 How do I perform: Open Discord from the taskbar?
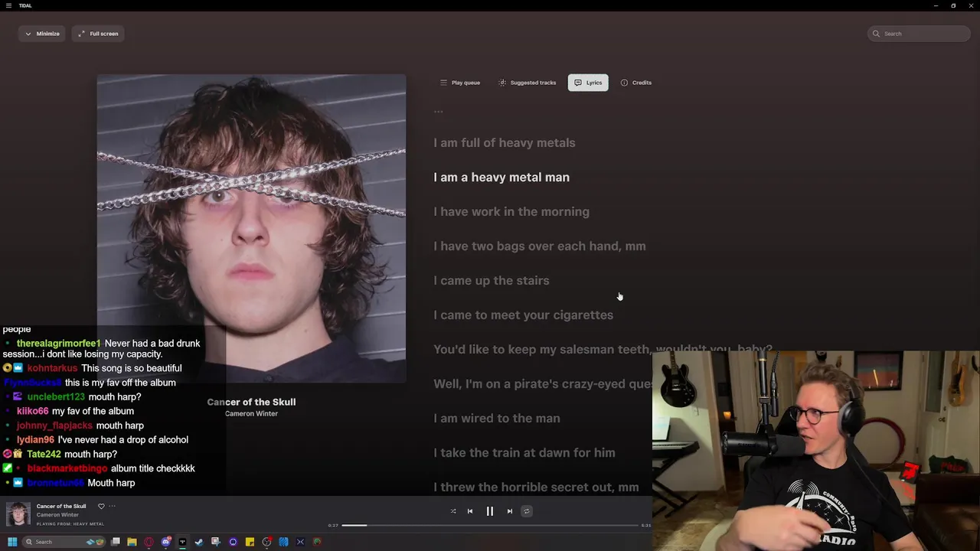(165, 542)
